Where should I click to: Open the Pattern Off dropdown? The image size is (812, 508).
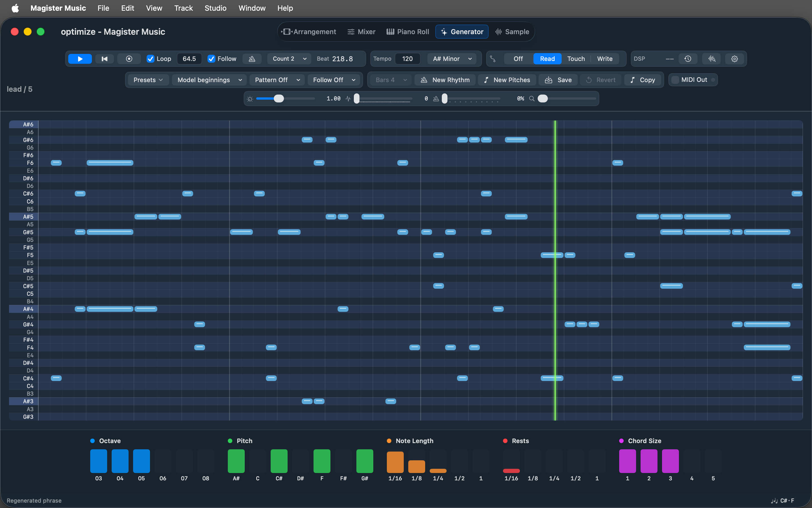277,80
